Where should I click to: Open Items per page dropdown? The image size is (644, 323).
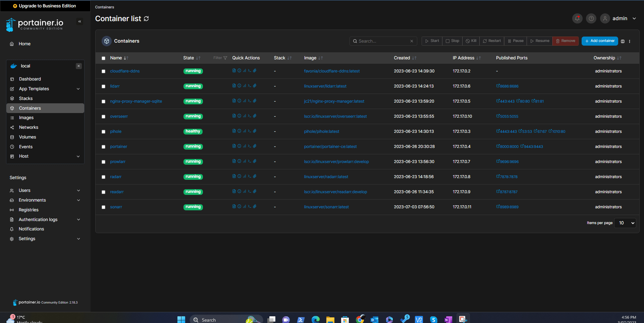click(x=625, y=223)
